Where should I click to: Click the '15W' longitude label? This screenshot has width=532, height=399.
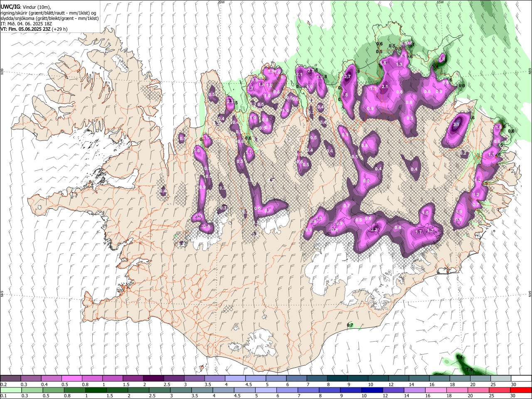pyautogui.click(x=440, y=2)
